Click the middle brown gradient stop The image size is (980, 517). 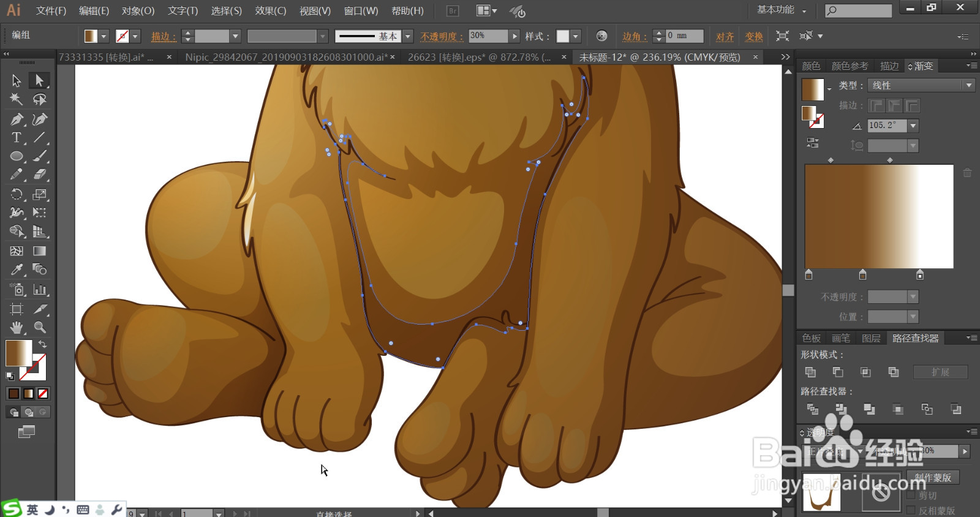pyautogui.click(x=862, y=275)
